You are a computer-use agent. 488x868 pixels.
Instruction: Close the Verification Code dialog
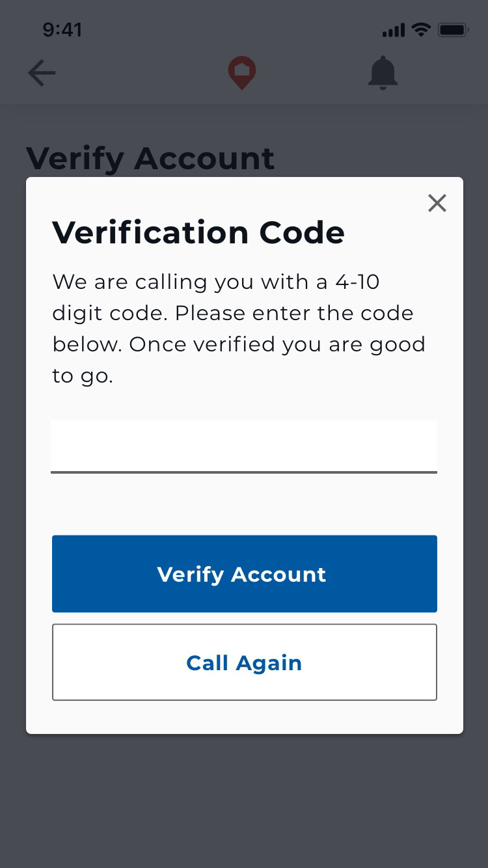pyautogui.click(x=437, y=203)
